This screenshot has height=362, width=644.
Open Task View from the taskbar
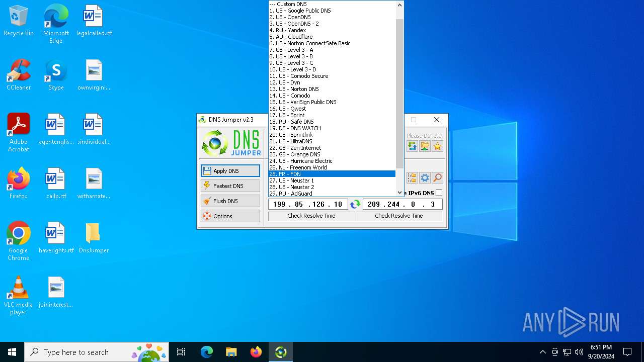(x=181, y=352)
